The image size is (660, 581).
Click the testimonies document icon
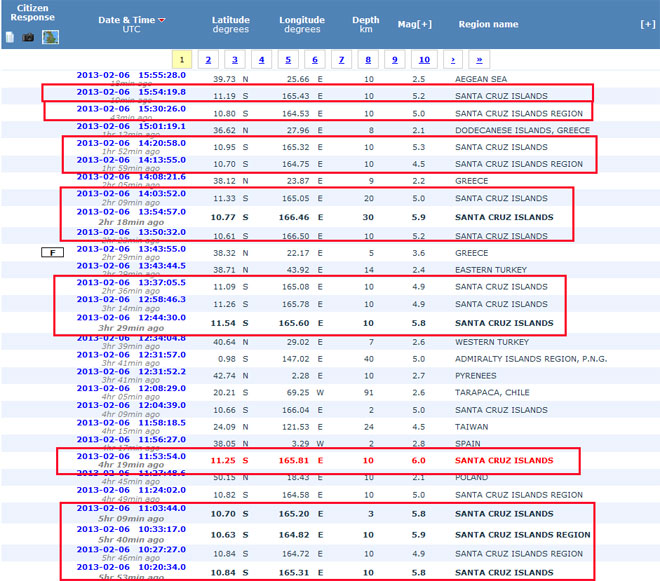click(10, 37)
